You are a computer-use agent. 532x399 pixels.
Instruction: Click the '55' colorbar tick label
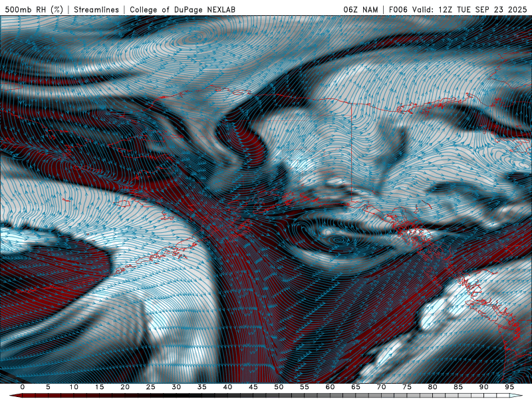pyautogui.click(x=305, y=387)
